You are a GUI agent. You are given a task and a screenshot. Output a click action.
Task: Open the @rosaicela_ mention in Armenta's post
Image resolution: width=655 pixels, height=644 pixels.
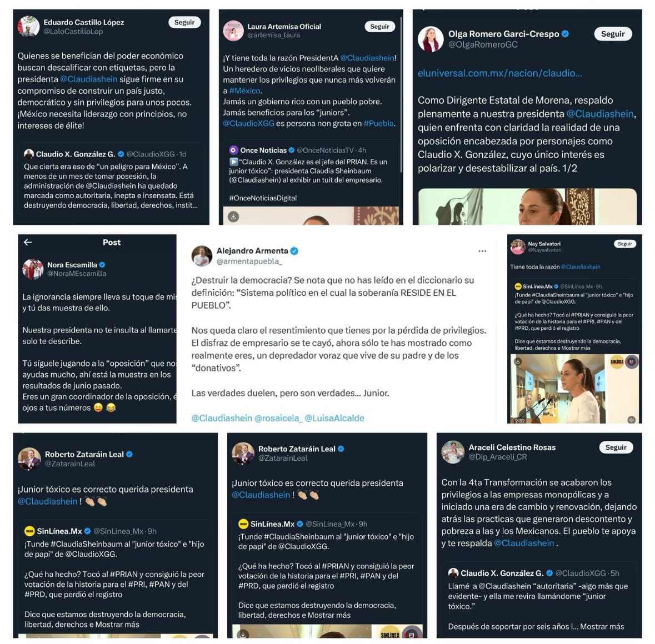click(x=278, y=418)
